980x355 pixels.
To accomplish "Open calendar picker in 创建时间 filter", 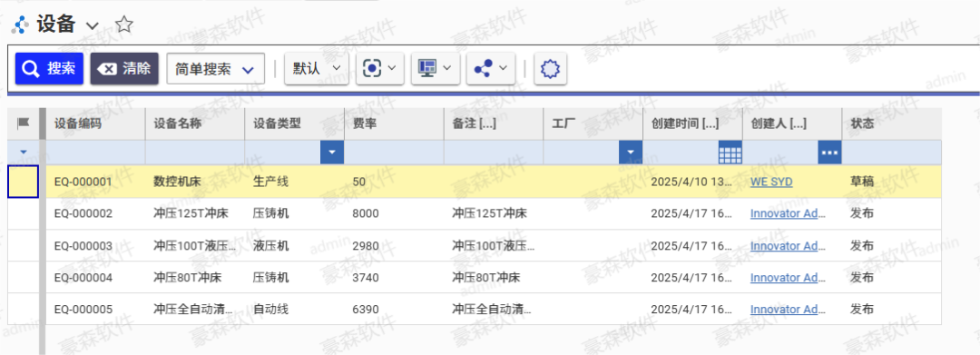I will tap(730, 152).
